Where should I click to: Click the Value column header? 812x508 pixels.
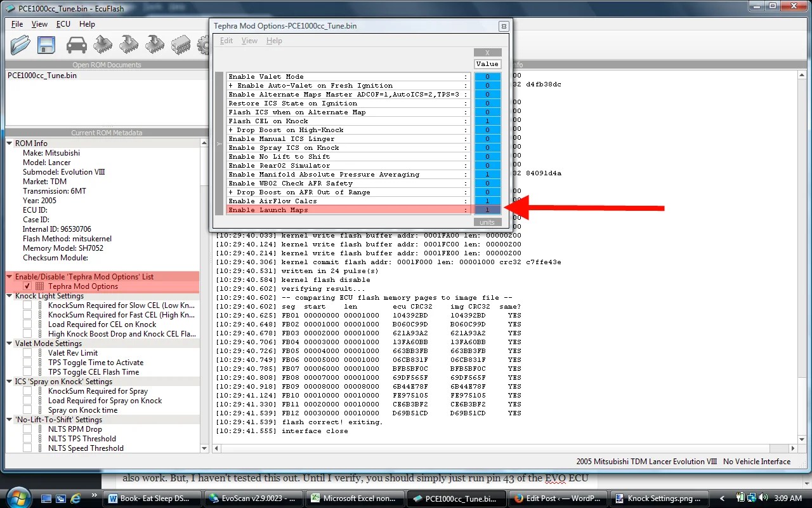[487, 64]
